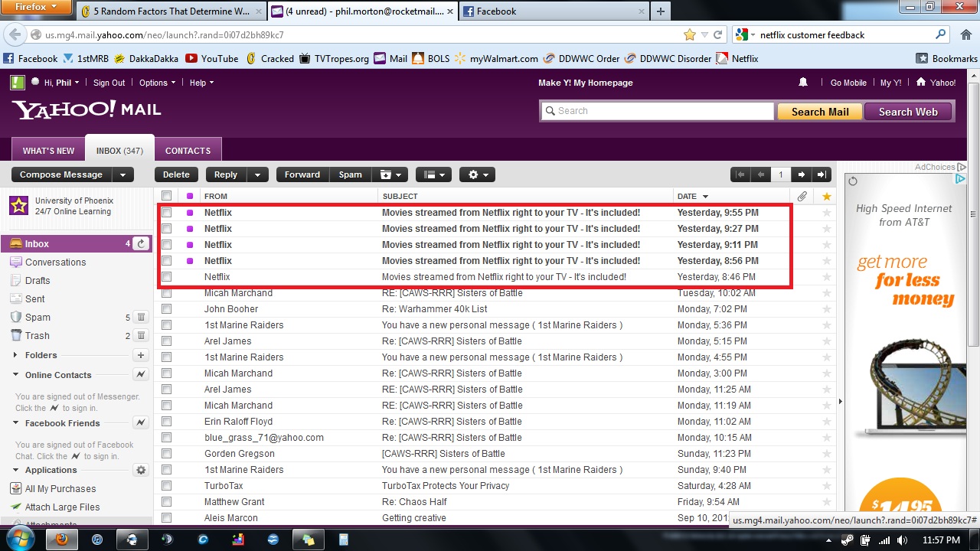
Task: Empty Trash folder bin icon
Action: click(141, 335)
